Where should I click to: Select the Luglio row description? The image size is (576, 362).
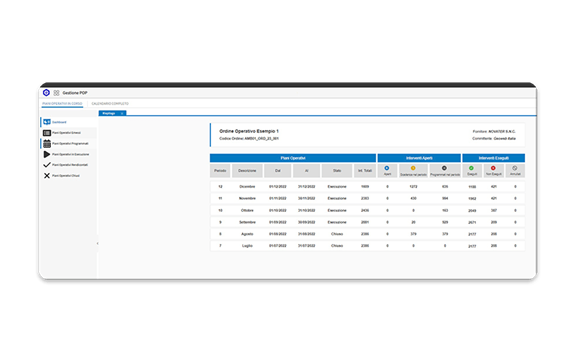tap(247, 246)
